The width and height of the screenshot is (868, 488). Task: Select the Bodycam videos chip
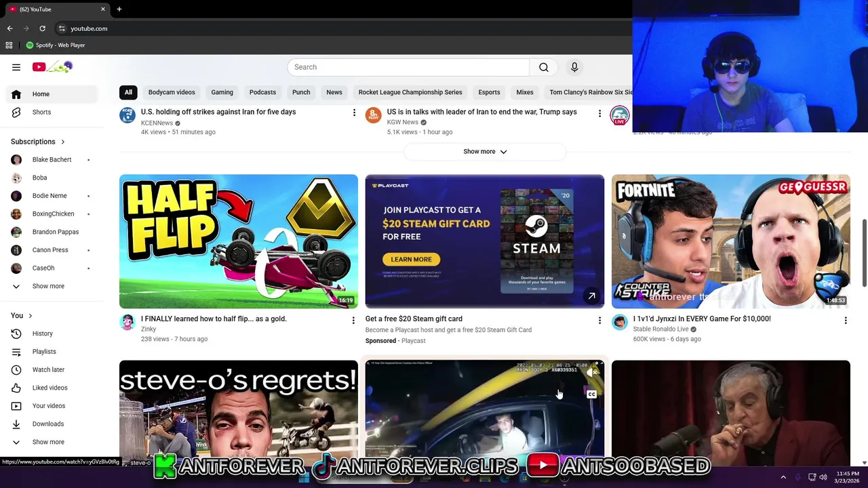pyautogui.click(x=172, y=92)
